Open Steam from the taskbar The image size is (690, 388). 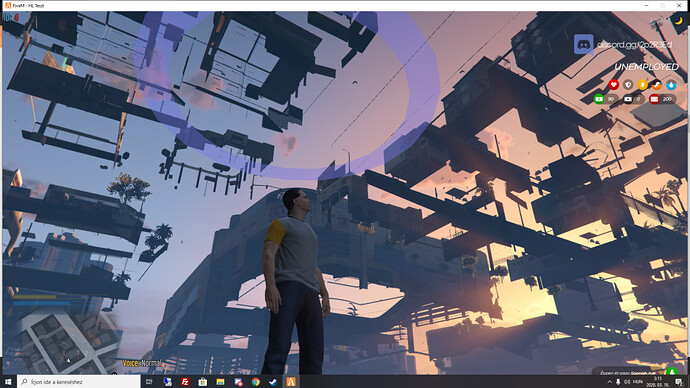273,382
